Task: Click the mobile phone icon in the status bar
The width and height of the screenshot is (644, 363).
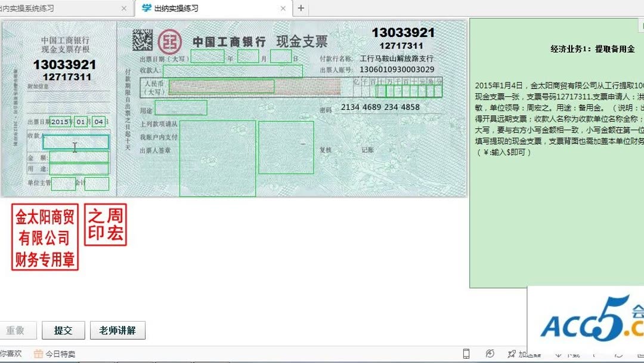Action: point(467,354)
